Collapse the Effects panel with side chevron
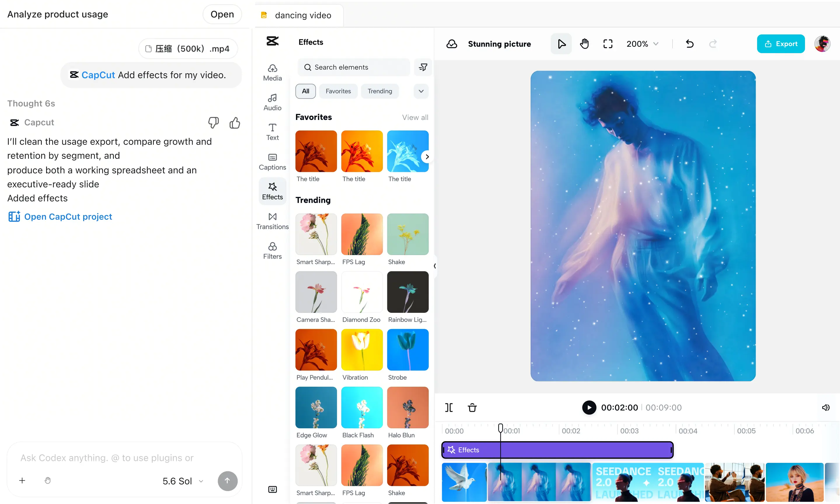840x504 pixels. point(434,266)
